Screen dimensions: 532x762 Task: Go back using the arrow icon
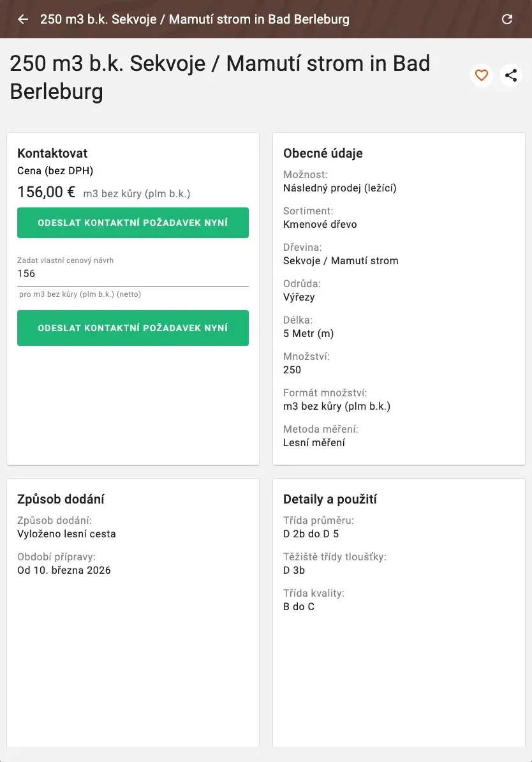pyautogui.click(x=23, y=19)
